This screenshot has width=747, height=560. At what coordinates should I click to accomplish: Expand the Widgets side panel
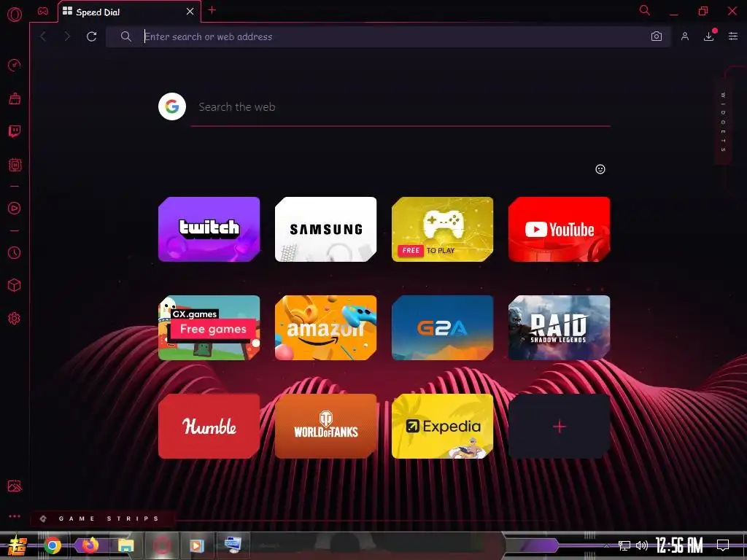[x=723, y=122]
